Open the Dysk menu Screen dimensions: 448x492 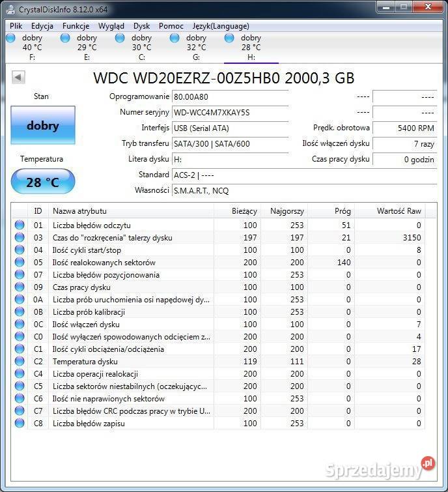(x=142, y=26)
